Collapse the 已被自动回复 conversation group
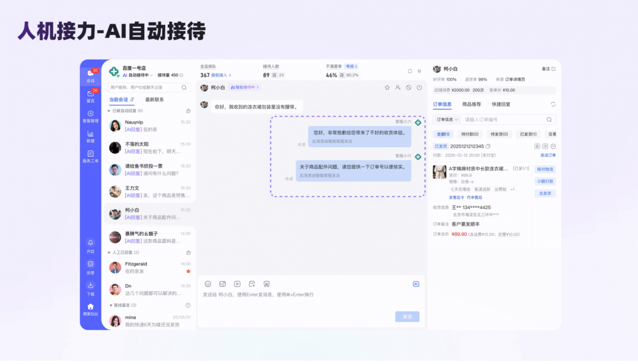Screen dimensions: 638x364 [x=110, y=110]
